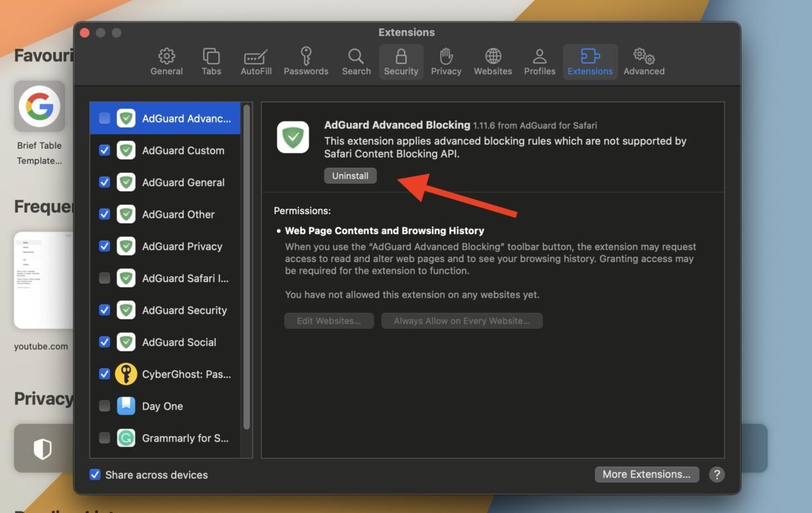Click the More Extensions button
Viewport: 812px width, 513px height.
(646, 474)
